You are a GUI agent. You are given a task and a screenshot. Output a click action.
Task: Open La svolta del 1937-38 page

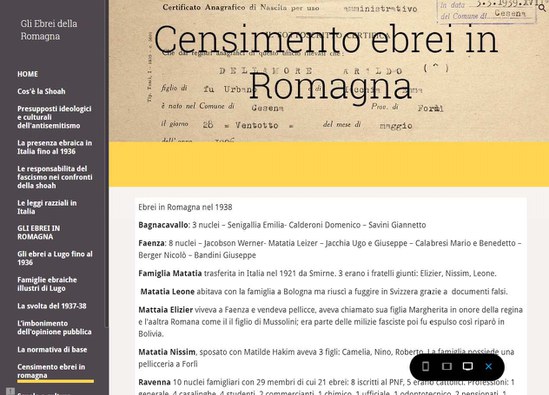click(52, 306)
